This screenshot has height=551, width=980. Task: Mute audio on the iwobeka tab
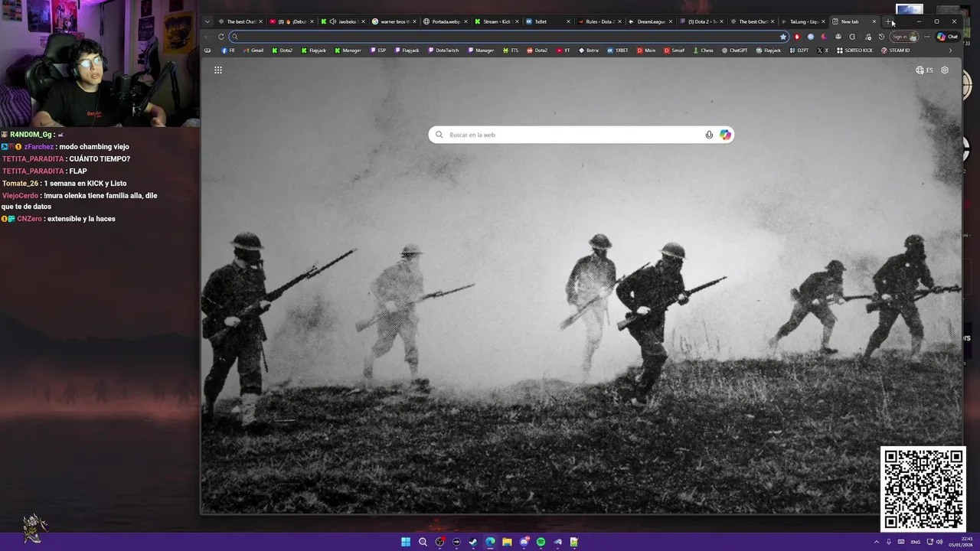coord(333,21)
